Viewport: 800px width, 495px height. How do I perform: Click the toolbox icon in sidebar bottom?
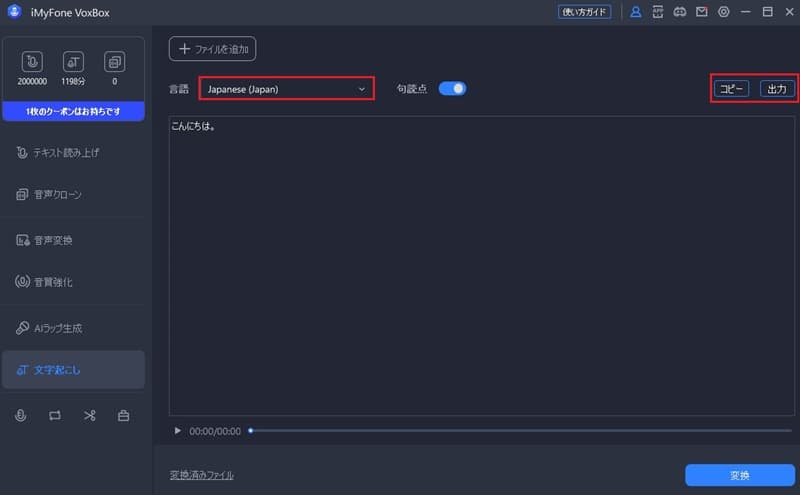coord(123,415)
